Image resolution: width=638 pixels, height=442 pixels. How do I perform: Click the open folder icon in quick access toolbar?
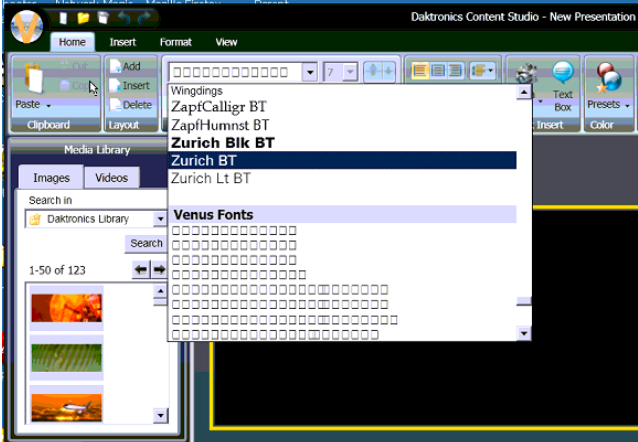(84, 17)
